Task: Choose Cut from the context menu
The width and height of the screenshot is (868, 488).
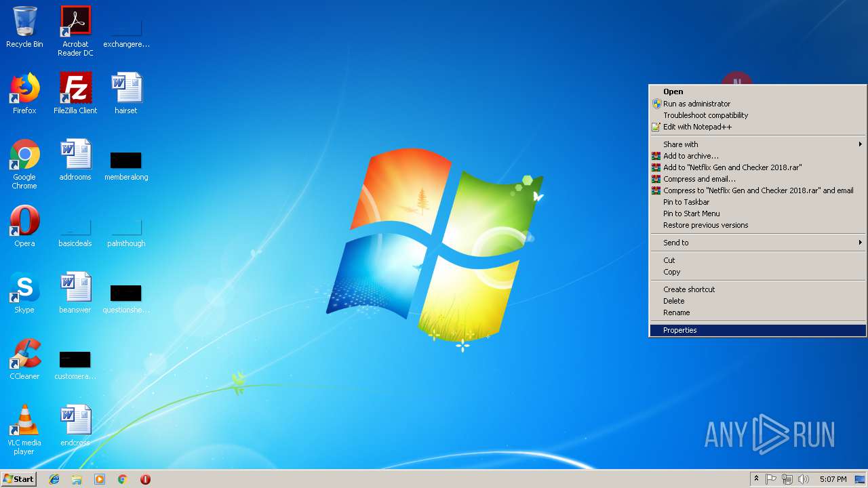Action: tap(757, 260)
